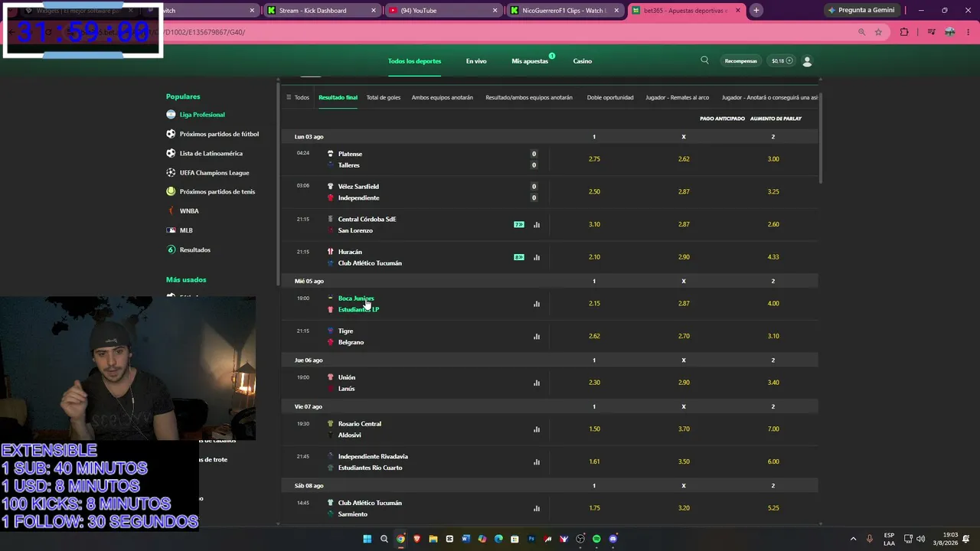Open the Windows Start menu
The height and width of the screenshot is (551, 980).
367,539
